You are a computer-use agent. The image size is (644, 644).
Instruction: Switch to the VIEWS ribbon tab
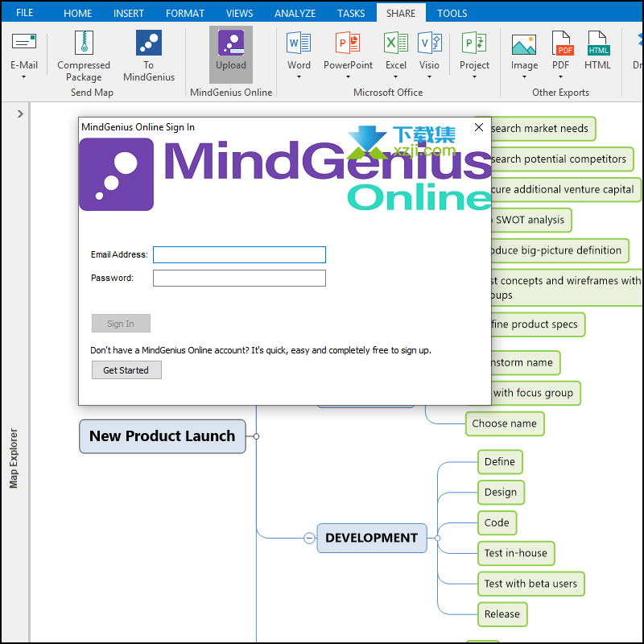click(x=239, y=13)
